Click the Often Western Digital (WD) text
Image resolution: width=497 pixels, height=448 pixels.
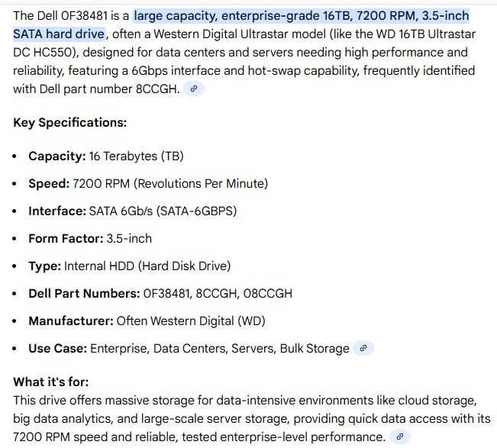(191, 321)
